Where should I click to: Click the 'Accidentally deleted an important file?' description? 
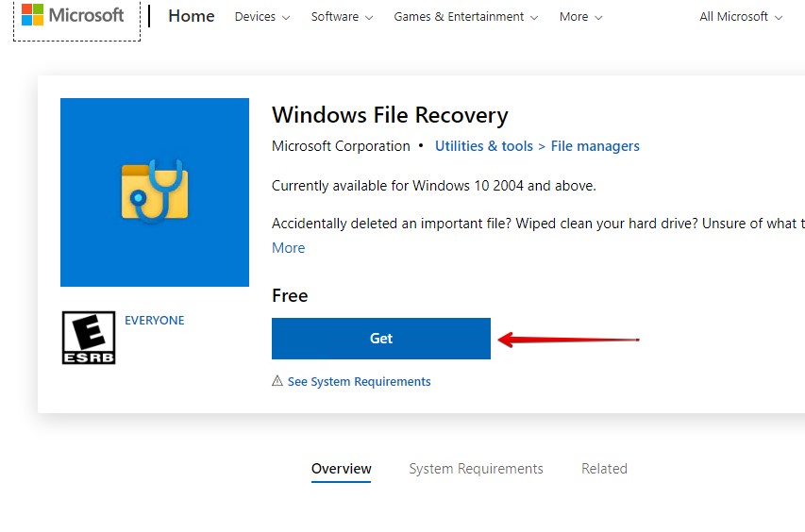coord(538,224)
